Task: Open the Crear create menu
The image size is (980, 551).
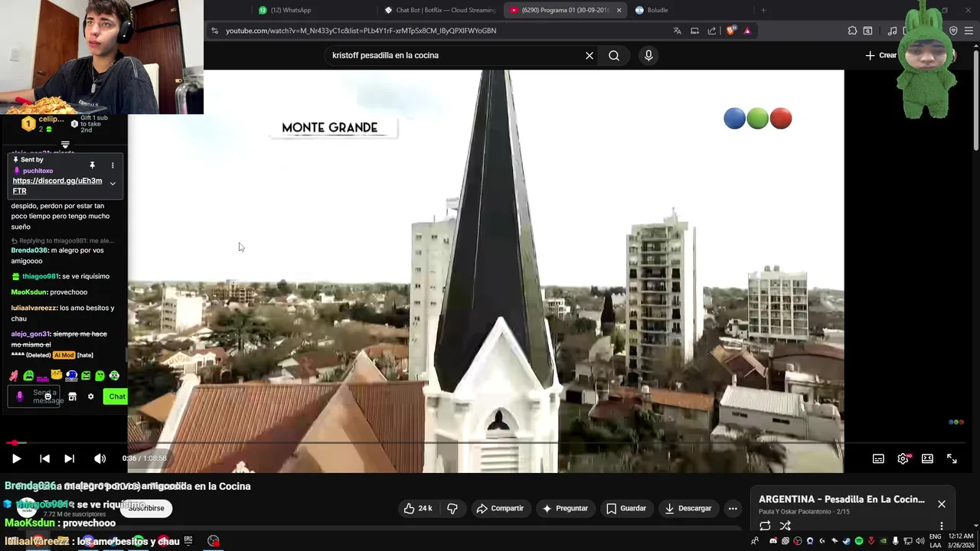Action: [881, 55]
